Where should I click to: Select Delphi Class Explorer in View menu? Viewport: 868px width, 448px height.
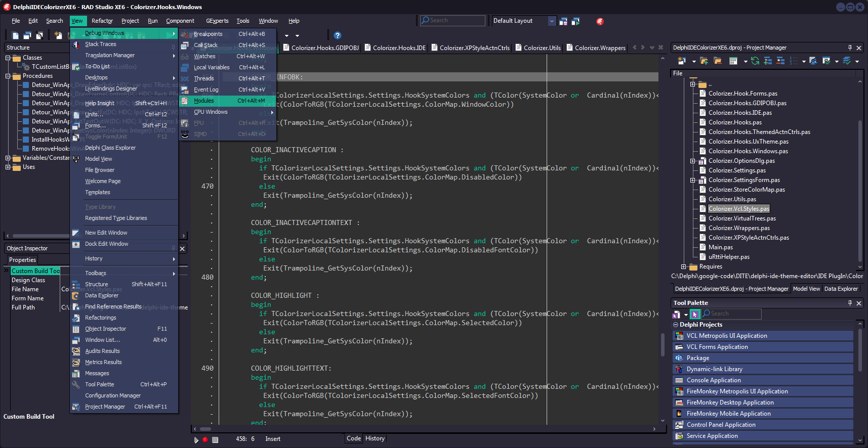click(124, 148)
